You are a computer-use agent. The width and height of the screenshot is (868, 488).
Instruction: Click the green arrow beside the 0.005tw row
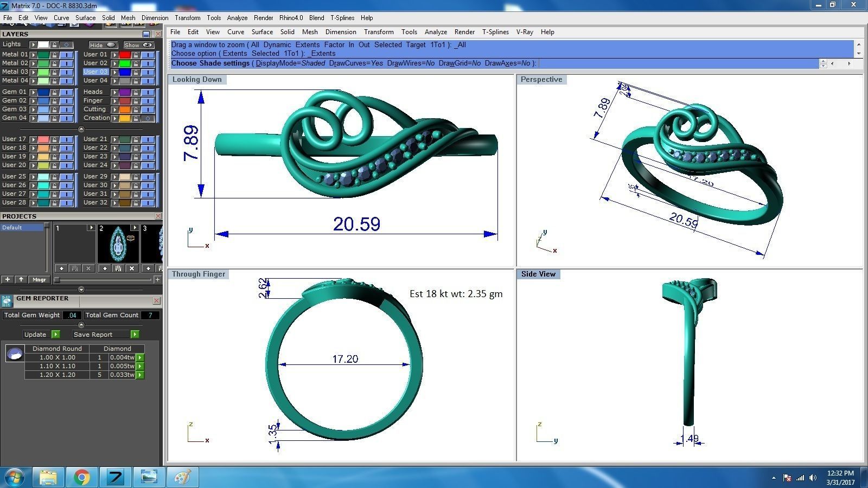click(x=140, y=367)
